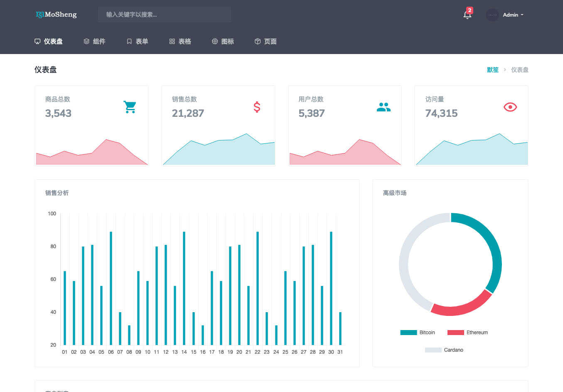Click the 高级市场 chart title
Viewport: 563px width, 392px height.
pos(395,193)
